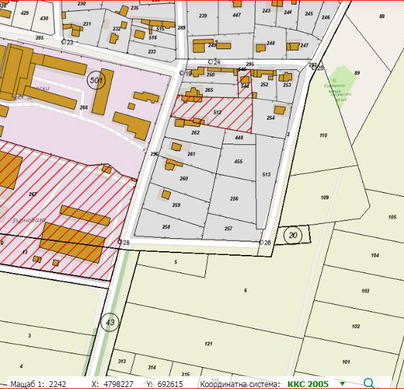Select parcel 233
This screenshot has height=389, width=404.
(152, 52)
